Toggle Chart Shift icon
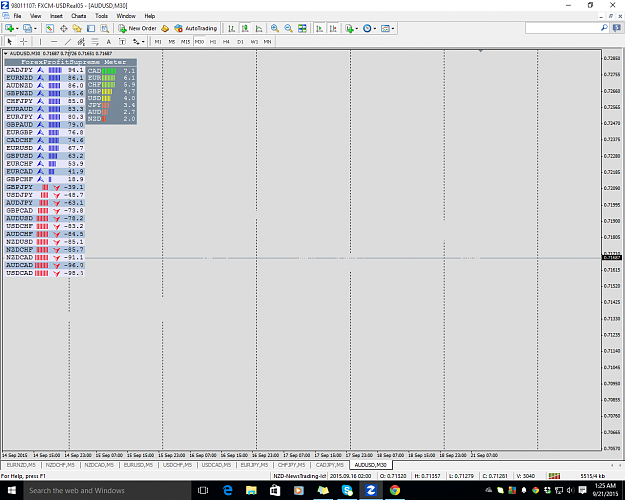 (333, 28)
